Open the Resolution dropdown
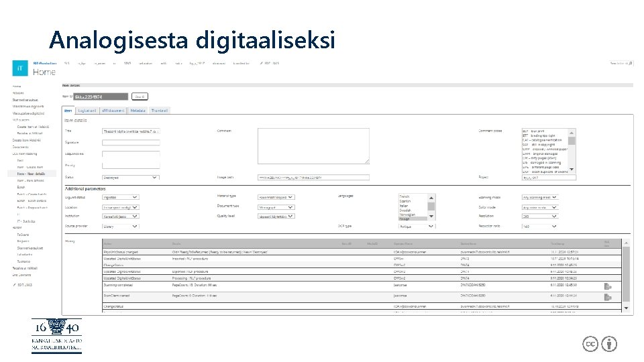This screenshot has width=644, height=362. (539, 216)
